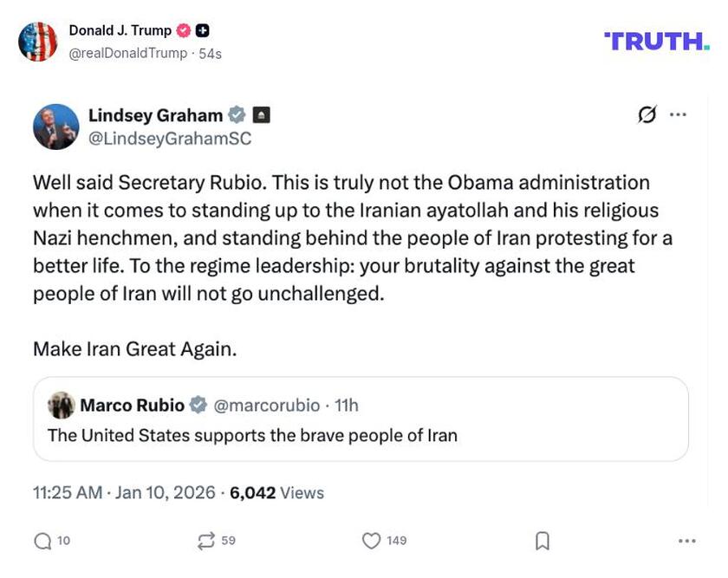Retruth the Graham post
728x578 pixels.
[206, 539]
